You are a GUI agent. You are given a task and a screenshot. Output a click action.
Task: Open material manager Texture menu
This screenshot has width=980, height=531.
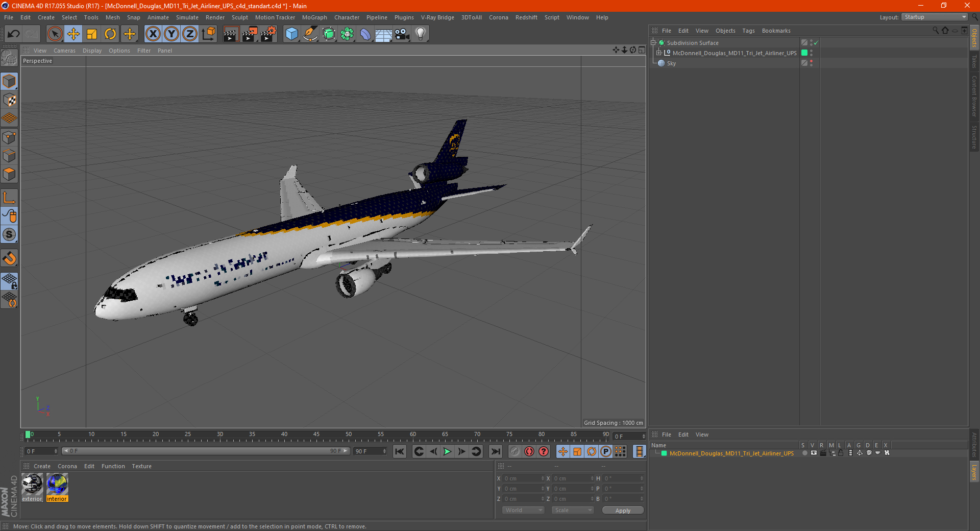141,466
